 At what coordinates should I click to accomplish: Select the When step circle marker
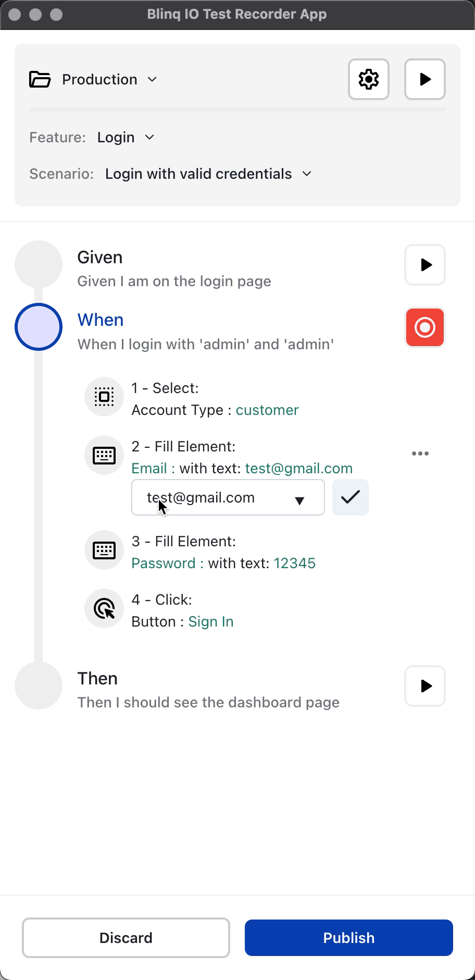click(x=39, y=327)
